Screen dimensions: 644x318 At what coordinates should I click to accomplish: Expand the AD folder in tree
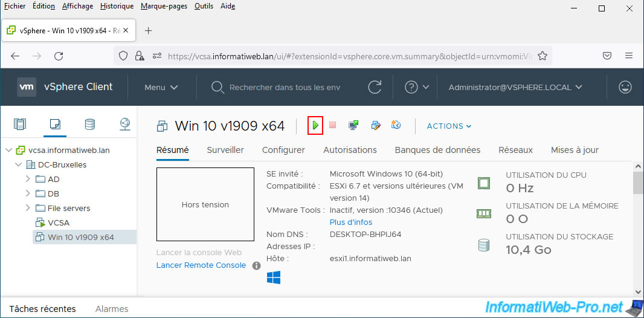pos(28,179)
